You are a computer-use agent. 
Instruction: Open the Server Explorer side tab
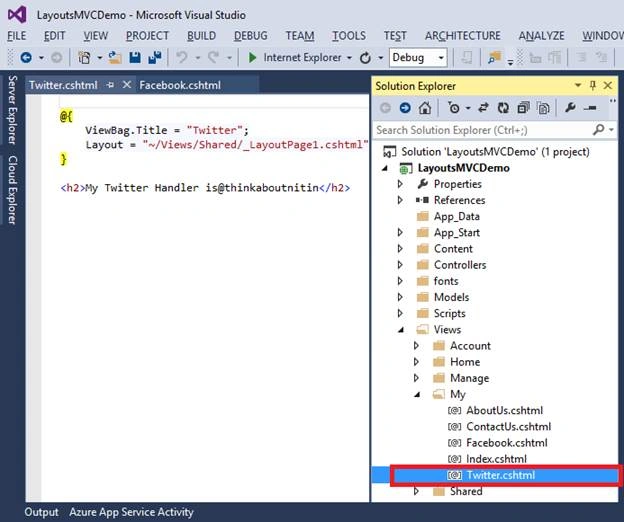[x=12, y=110]
